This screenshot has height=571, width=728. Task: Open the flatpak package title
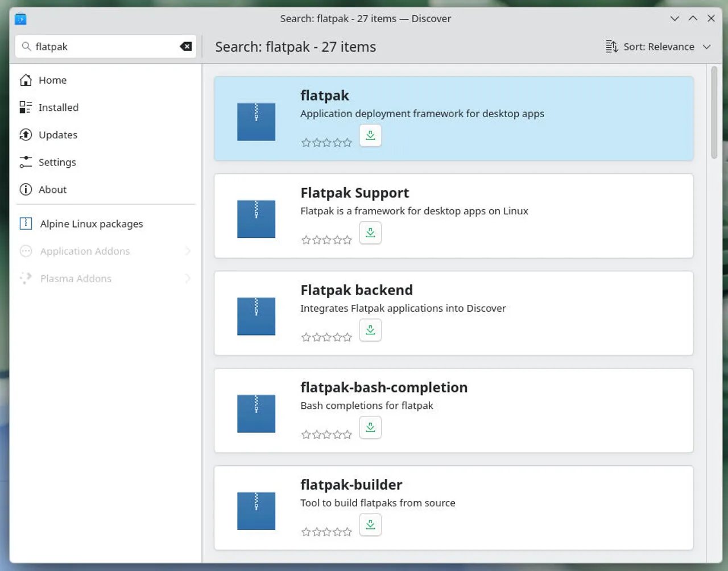[325, 96]
